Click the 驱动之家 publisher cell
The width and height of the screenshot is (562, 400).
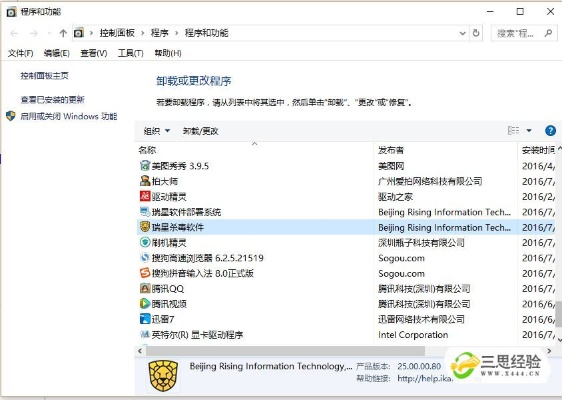396,197
